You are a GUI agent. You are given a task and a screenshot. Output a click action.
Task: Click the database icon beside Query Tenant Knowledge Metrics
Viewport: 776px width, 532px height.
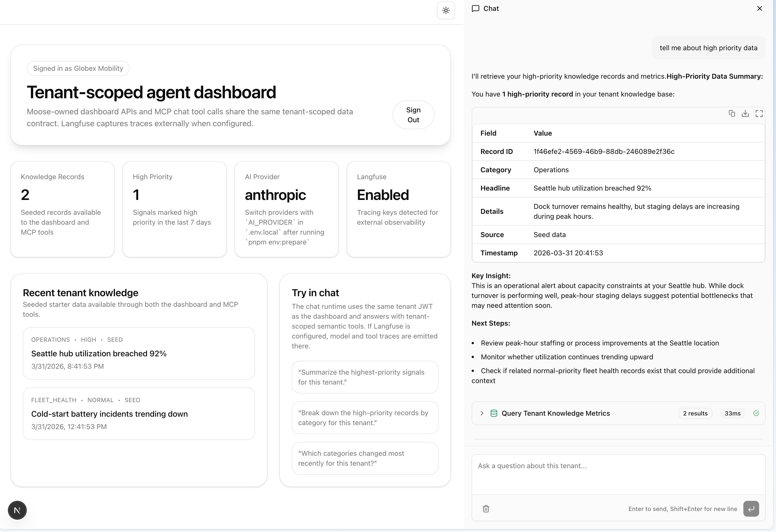click(x=493, y=413)
